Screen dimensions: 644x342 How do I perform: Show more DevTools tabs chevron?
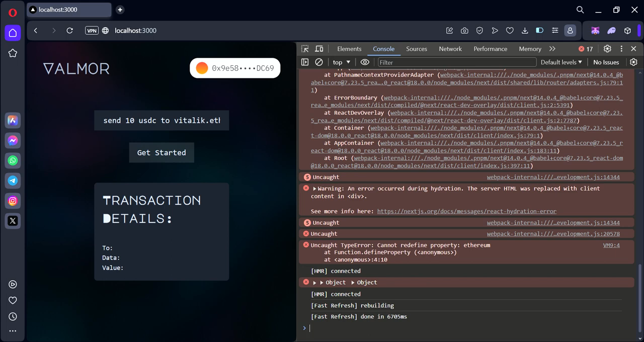point(552,49)
